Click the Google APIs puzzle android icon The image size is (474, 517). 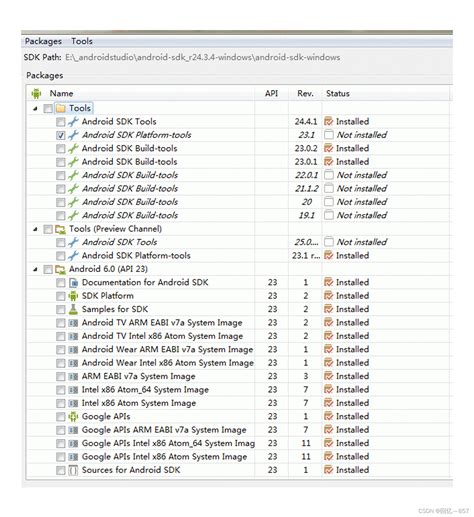click(73, 417)
